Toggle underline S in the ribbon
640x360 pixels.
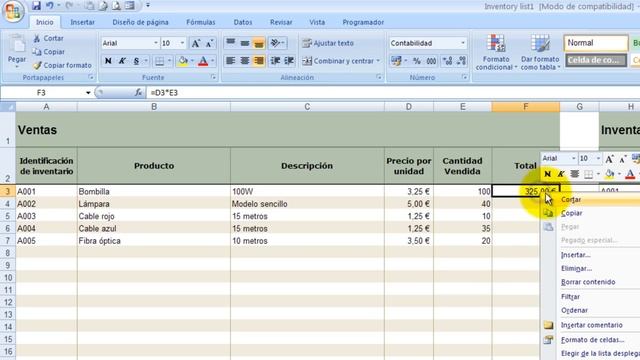136,61
